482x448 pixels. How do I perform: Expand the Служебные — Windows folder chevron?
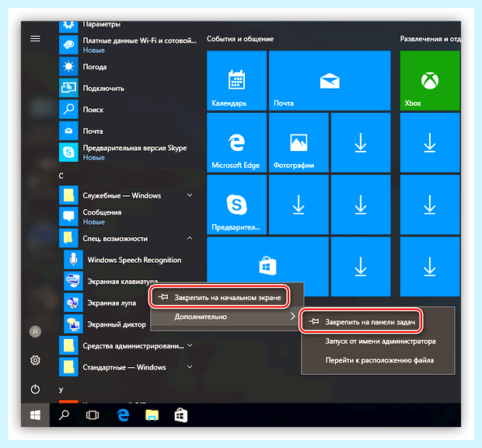[x=190, y=195]
